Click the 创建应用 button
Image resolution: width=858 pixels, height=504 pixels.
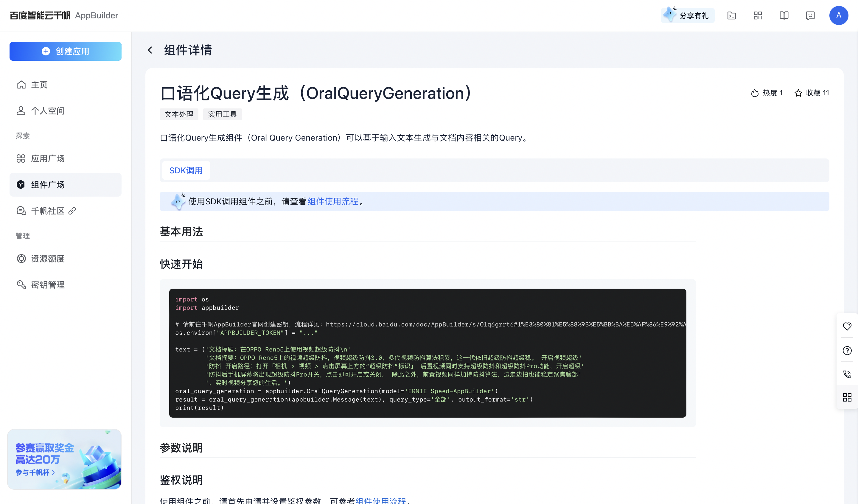[x=65, y=51]
